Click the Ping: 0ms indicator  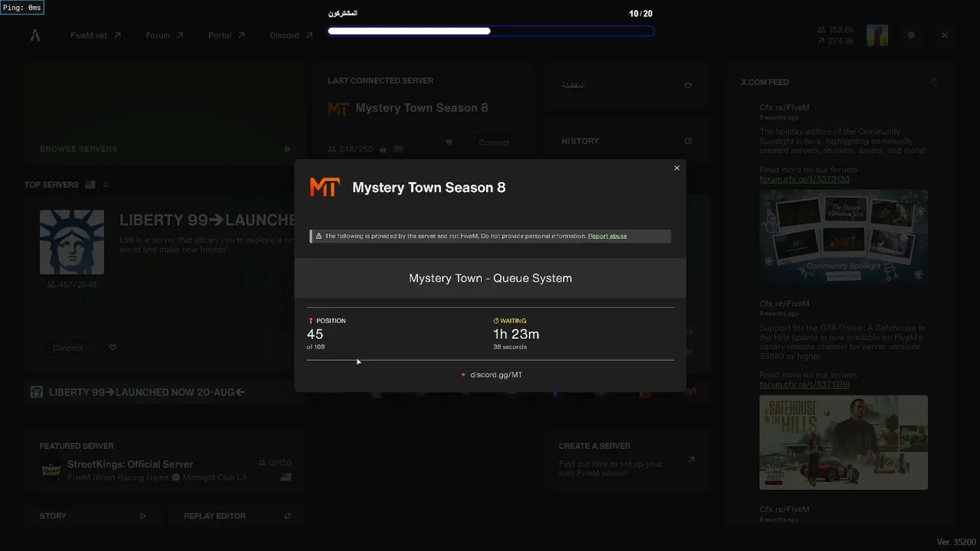click(x=23, y=8)
